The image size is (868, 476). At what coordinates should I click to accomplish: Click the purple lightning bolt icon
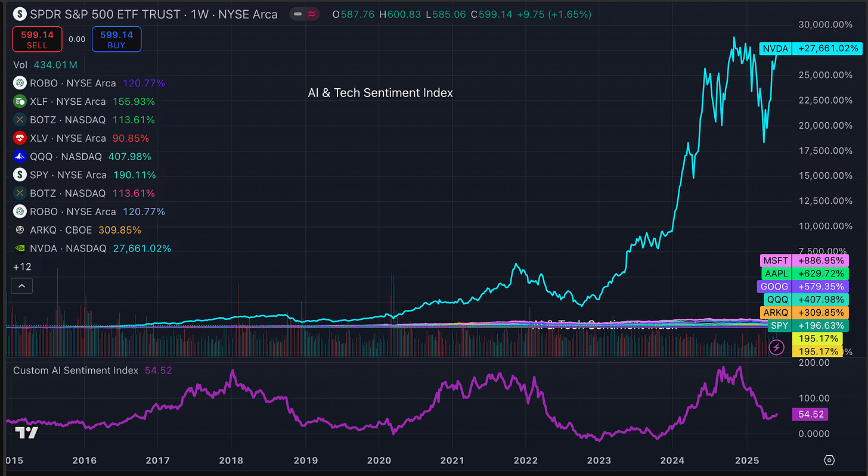pos(776,347)
